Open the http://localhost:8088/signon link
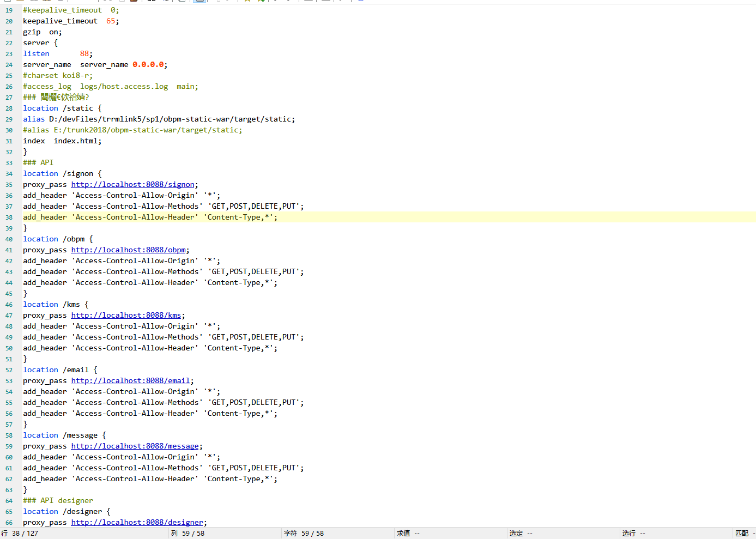The height and width of the screenshot is (539, 756). coord(132,185)
